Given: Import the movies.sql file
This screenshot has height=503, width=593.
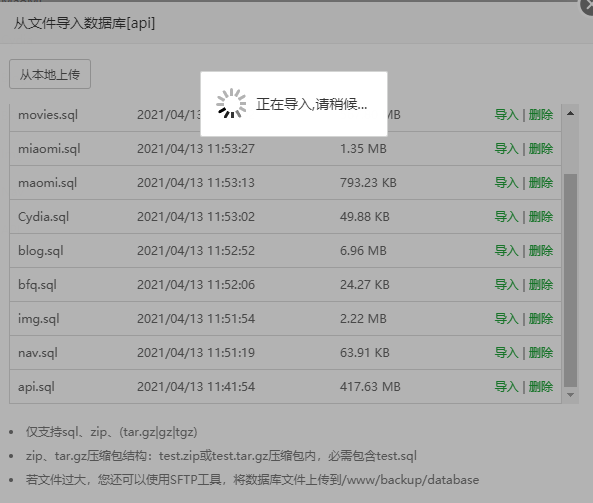Looking at the screenshot, I should [x=506, y=115].
